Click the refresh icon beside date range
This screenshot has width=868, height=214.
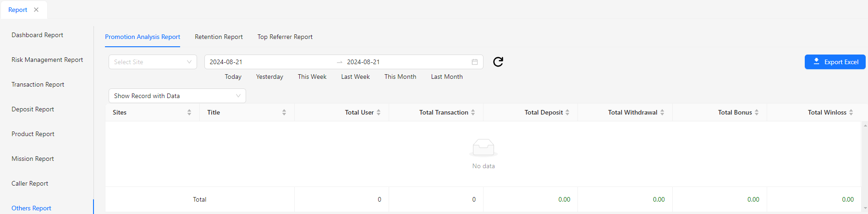coord(498,62)
